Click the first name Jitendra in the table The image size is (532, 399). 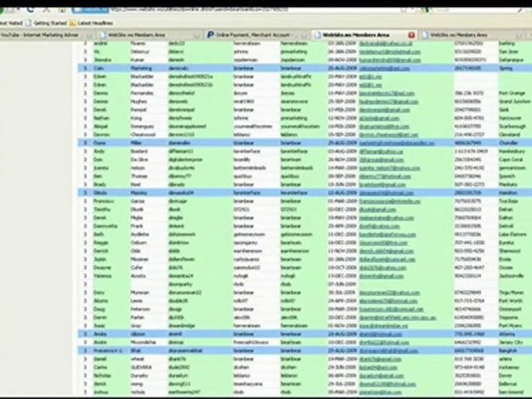[x=103, y=60]
